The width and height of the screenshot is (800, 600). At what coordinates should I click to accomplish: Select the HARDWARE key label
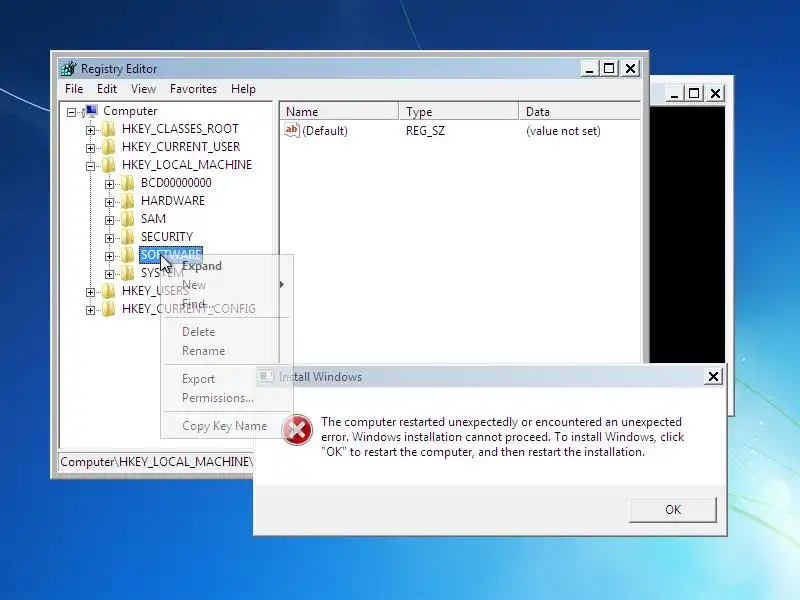173,201
